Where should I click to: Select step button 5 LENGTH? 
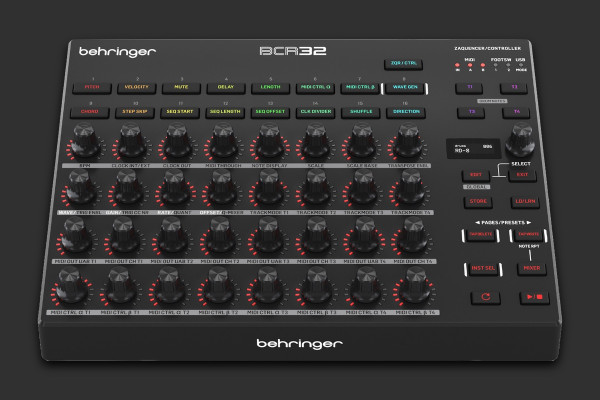(271, 88)
